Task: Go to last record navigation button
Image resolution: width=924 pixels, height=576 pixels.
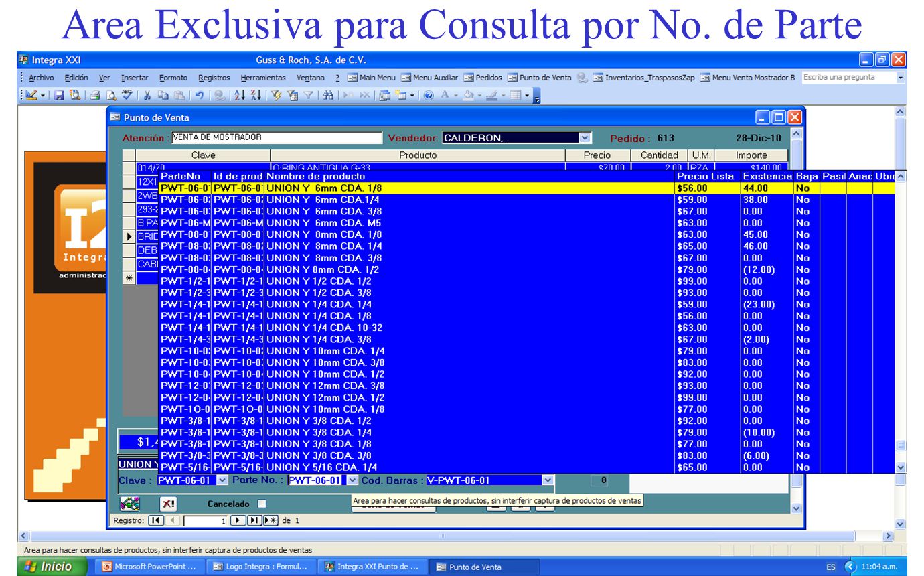Action: pyautogui.click(x=254, y=520)
